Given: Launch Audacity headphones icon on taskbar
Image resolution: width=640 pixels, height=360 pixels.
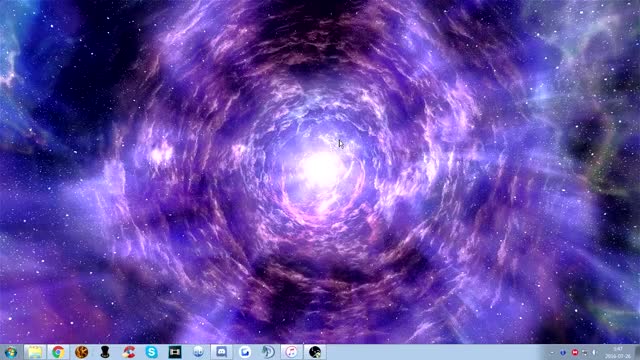Looking at the screenshot, I should (268, 352).
